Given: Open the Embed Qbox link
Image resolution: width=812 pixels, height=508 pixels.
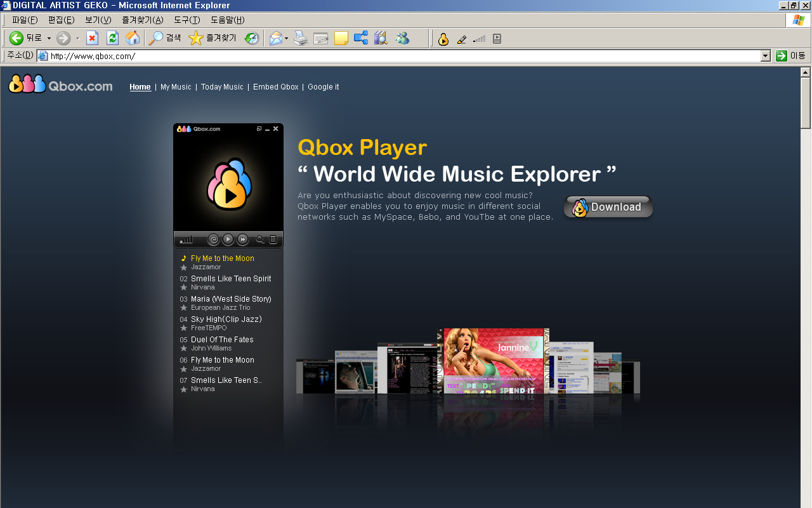Looking at the screenshot, I should (x=275, y=87).
